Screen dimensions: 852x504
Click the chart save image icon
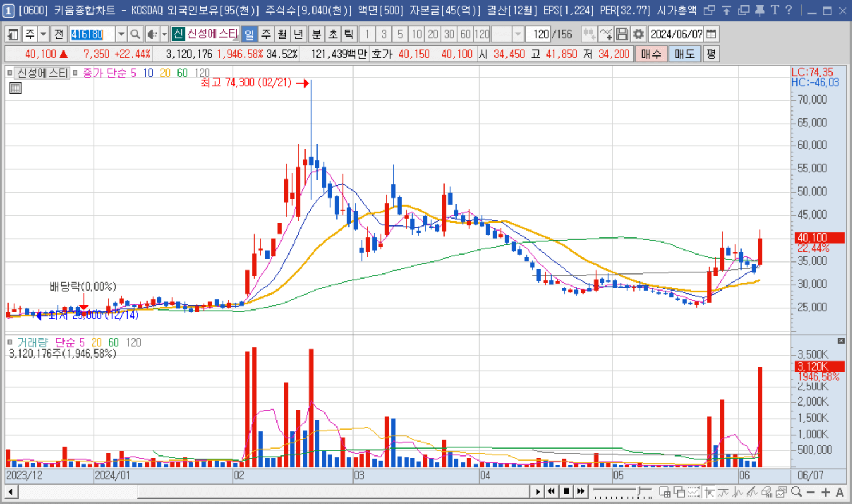click(781, 492)
